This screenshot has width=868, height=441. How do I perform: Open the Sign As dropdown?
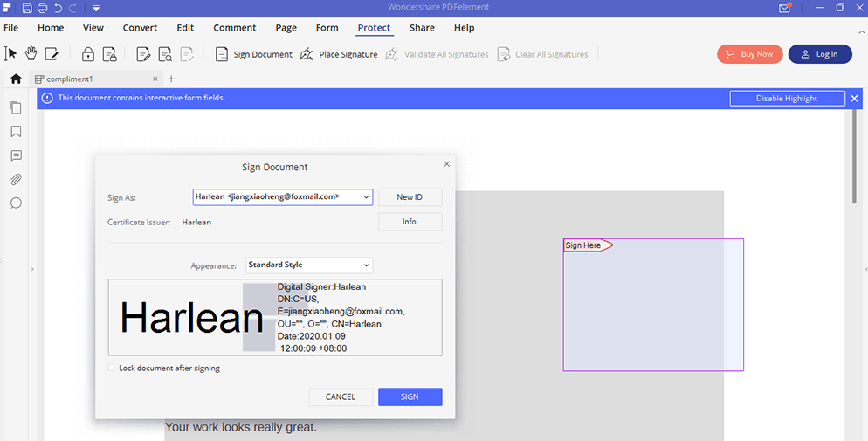(282, 197)
